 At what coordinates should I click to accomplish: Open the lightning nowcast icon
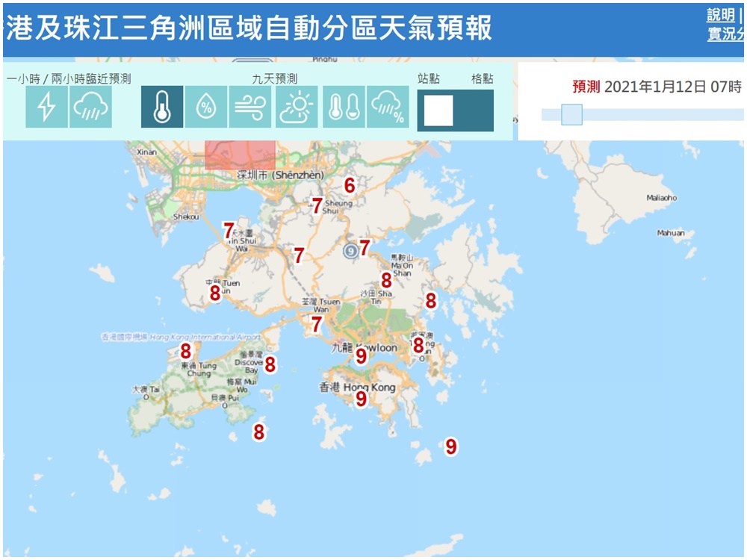tap(46, 107)
